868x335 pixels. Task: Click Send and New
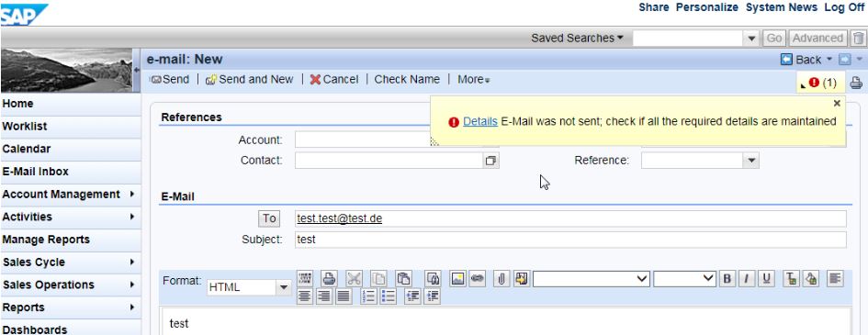pyautogui.click(x=249, y=80)
